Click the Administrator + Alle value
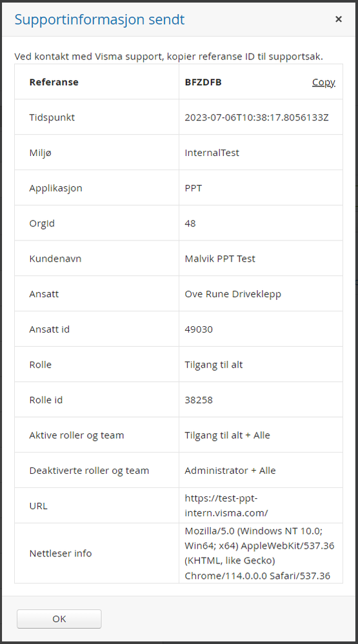358x644 pixels. click(x=230, y=471)
